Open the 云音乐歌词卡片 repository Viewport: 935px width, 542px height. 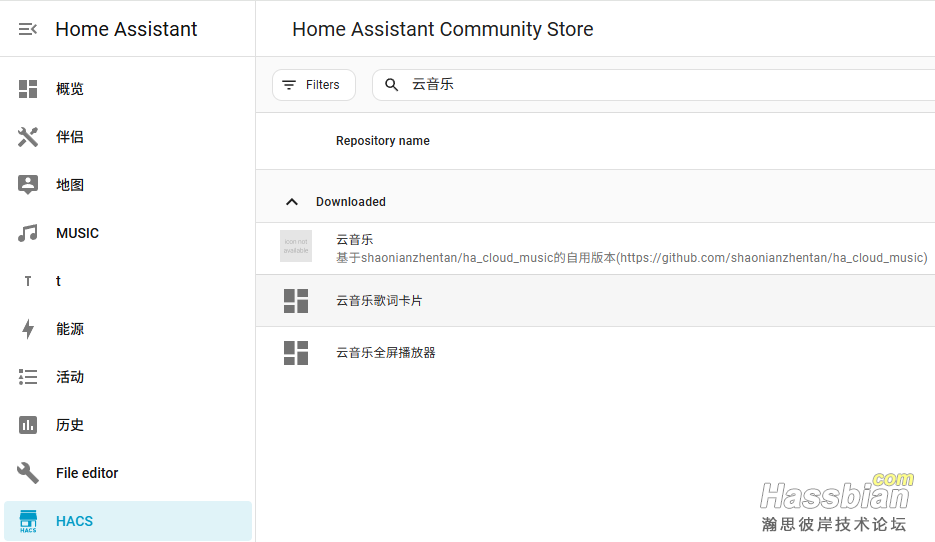pyautogui.click(x=380, y=301)
